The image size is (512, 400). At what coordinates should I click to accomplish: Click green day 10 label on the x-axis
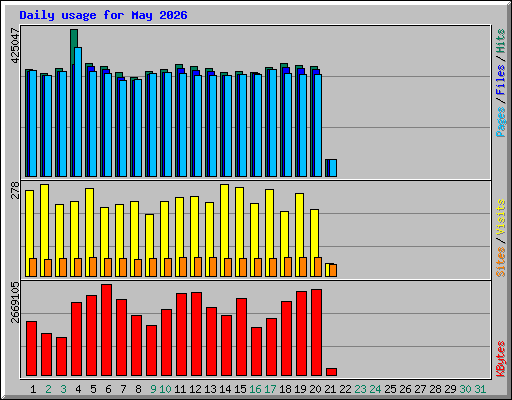[x=165, y=389]
